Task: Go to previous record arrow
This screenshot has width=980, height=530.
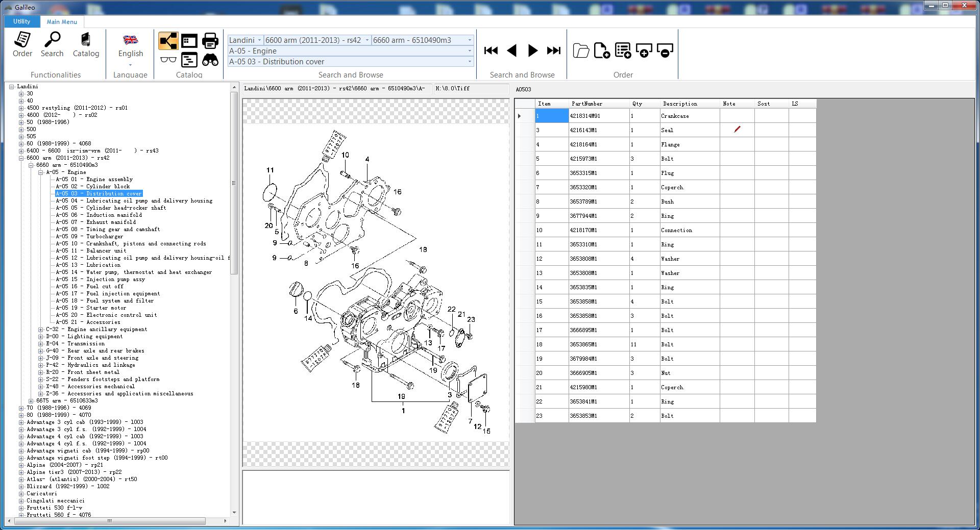Action: coord(512,51)
